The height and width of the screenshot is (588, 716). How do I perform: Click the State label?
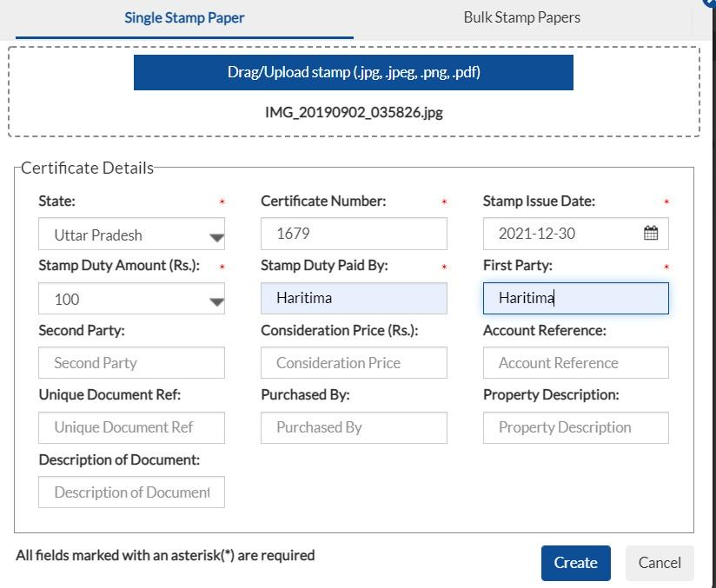click(x=56, y=201)
